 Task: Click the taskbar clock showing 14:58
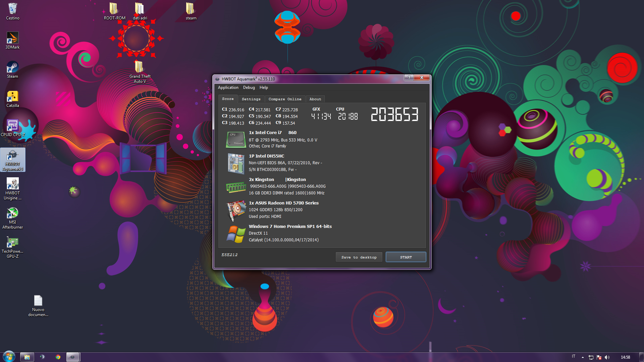pyautogui.click(x=625, y=357)
